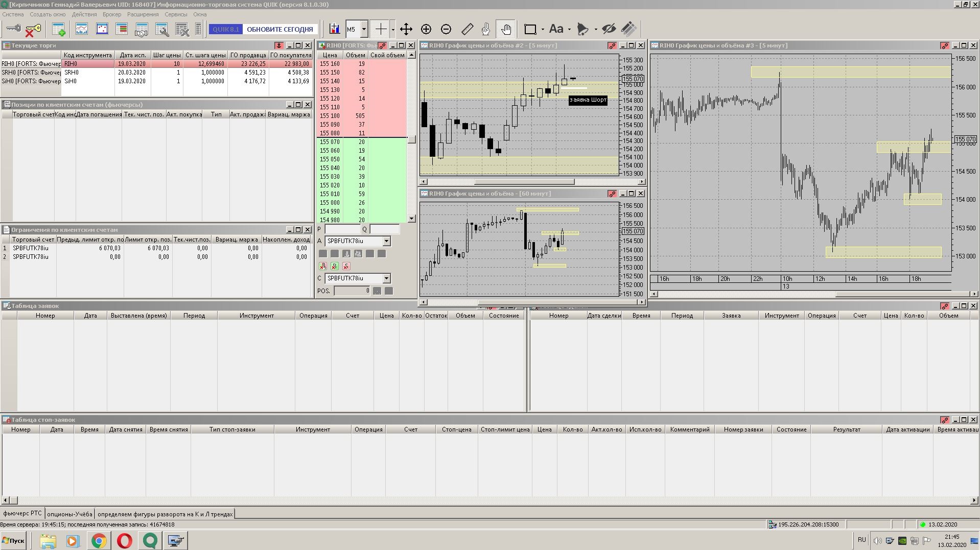The image size is (980, 550).
Task: Toggle the red icon in Текущие торги title
Action: [279, 45]
